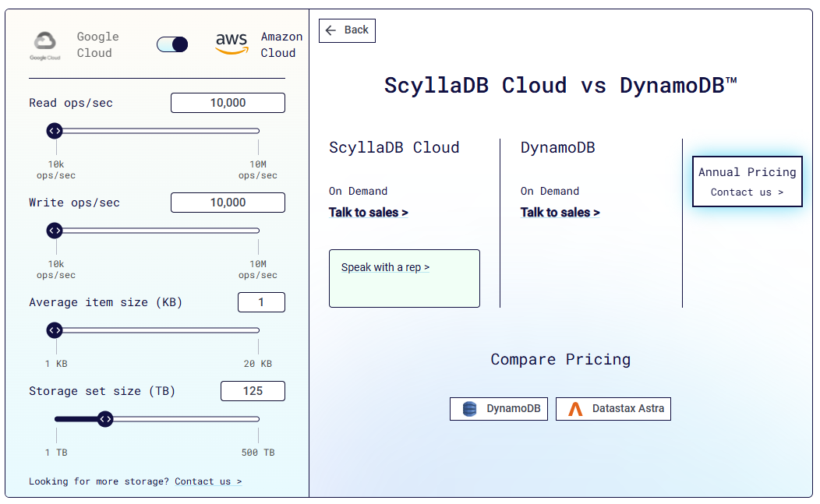Select the Google Cloud label
The height and width of the screenshot is (504, 820).
pos(97,45)
